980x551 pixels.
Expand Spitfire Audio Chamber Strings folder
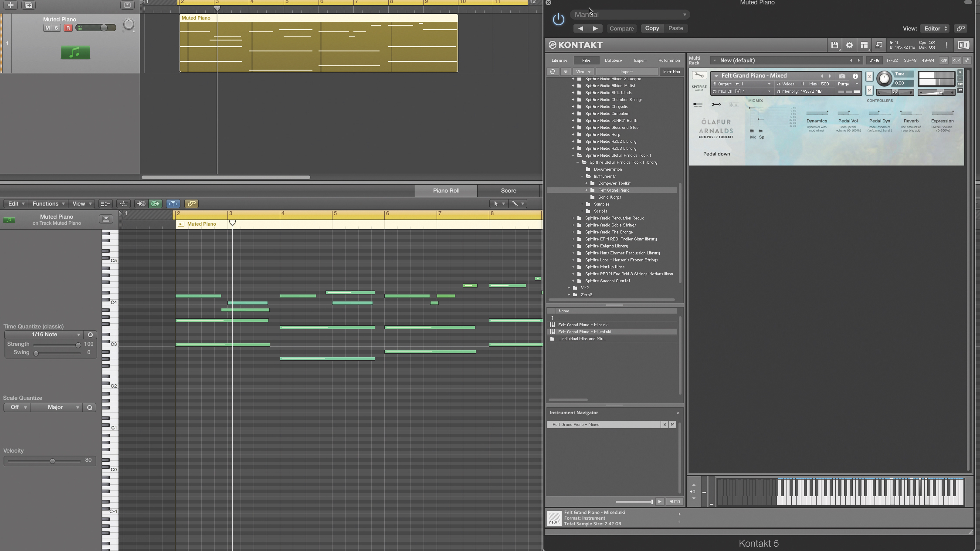pyautogui.click(x=573, y=100)
